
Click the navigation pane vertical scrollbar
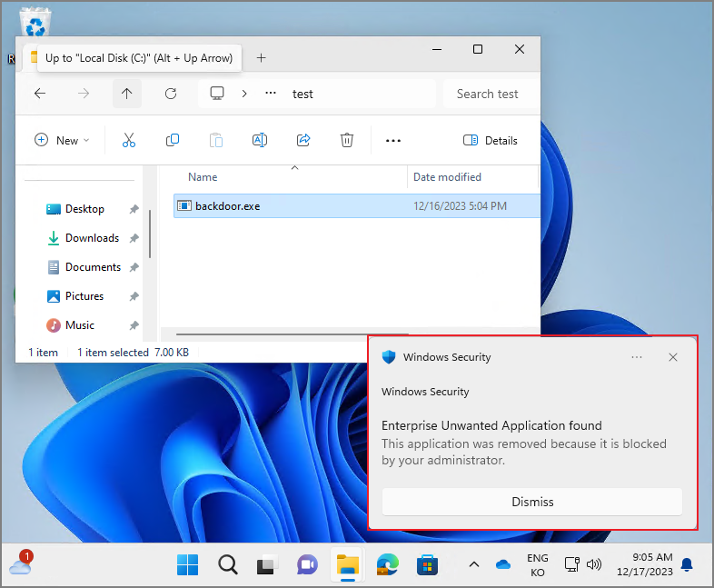[x=149, y=234]
